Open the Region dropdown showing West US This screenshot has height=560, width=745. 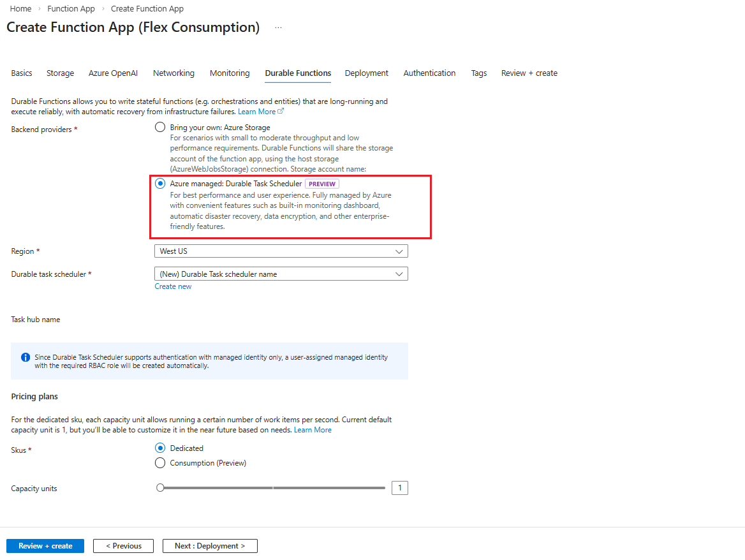coord(281,251)
